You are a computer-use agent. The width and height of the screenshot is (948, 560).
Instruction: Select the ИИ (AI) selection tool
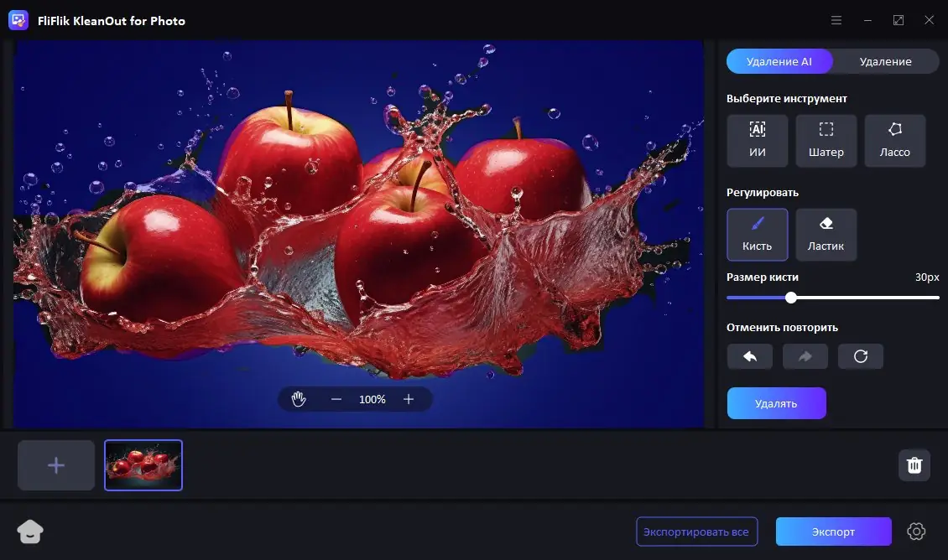tap(757, 141)
